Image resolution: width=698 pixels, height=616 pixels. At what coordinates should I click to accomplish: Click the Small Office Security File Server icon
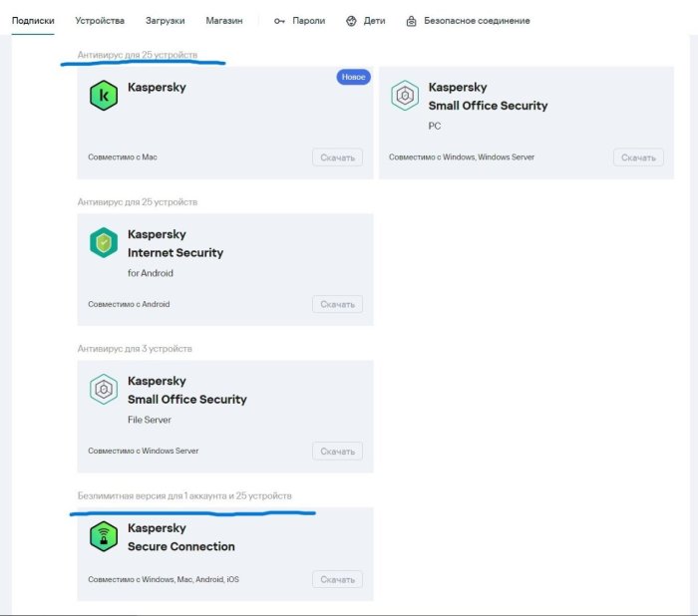tap(104, 389)
